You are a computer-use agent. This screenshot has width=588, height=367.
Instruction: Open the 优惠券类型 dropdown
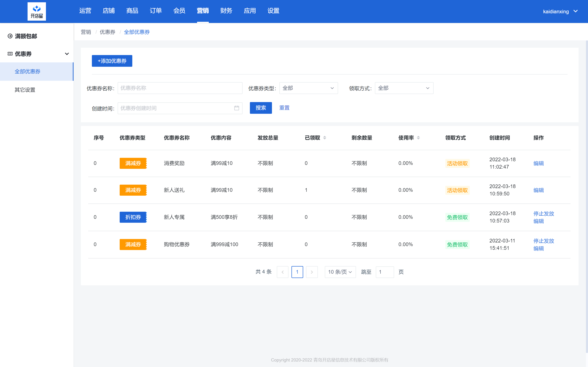pos(308,88)
